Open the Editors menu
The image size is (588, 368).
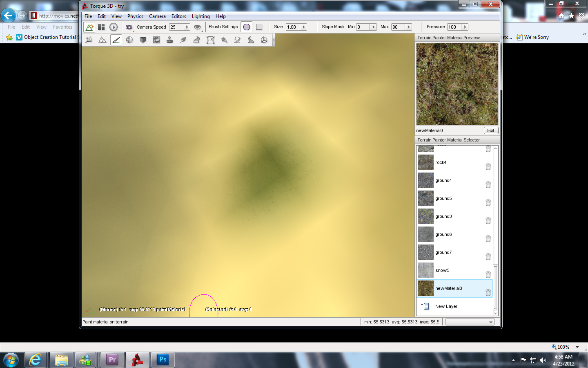[178, 16]
